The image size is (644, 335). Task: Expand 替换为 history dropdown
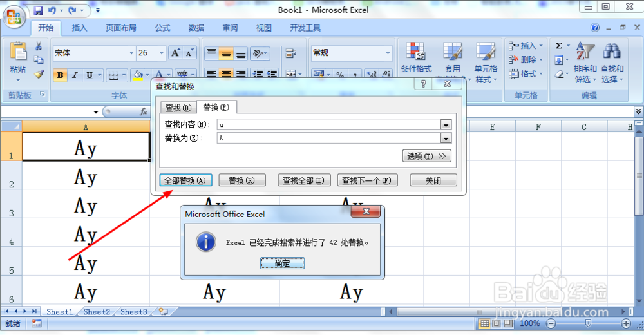pos(446,138)
